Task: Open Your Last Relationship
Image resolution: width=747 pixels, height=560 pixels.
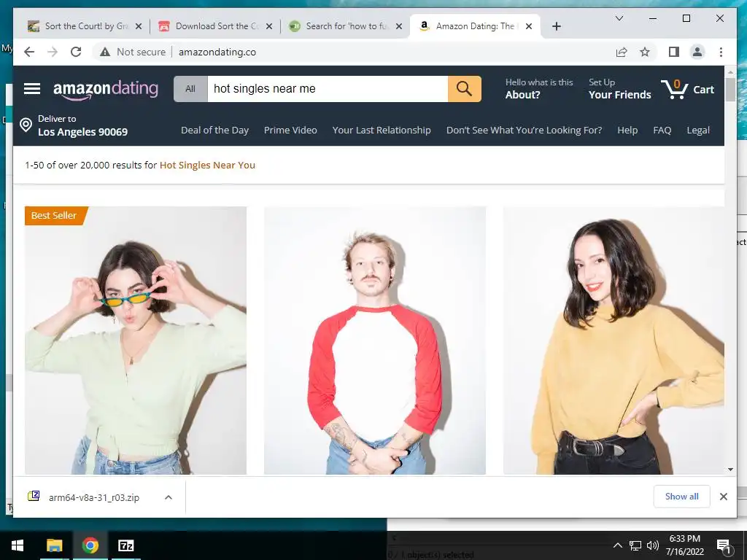Action: tap(382, 130)
